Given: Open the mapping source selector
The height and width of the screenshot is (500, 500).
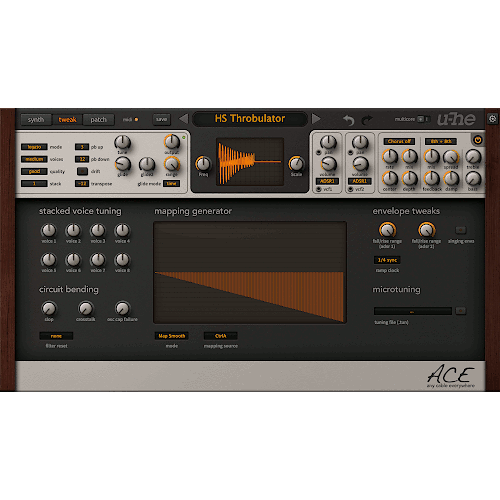Looking at the screenshot, I should [x=221, y=336].
